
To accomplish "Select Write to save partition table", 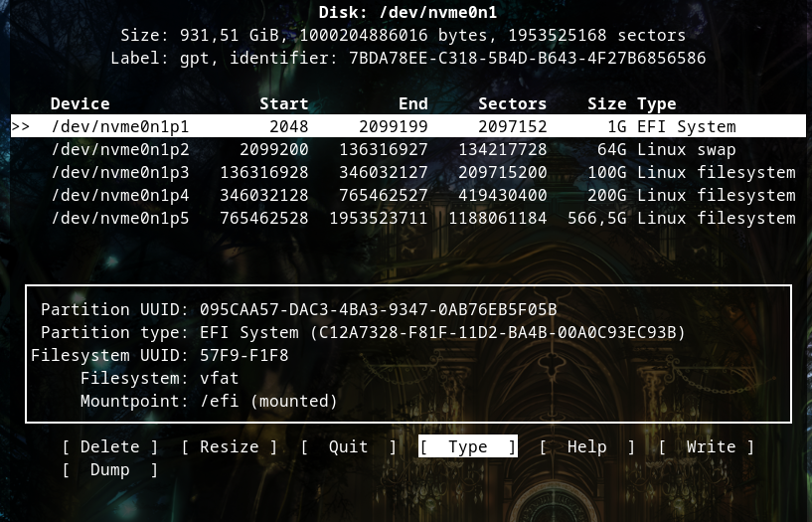I will [706, 447].
